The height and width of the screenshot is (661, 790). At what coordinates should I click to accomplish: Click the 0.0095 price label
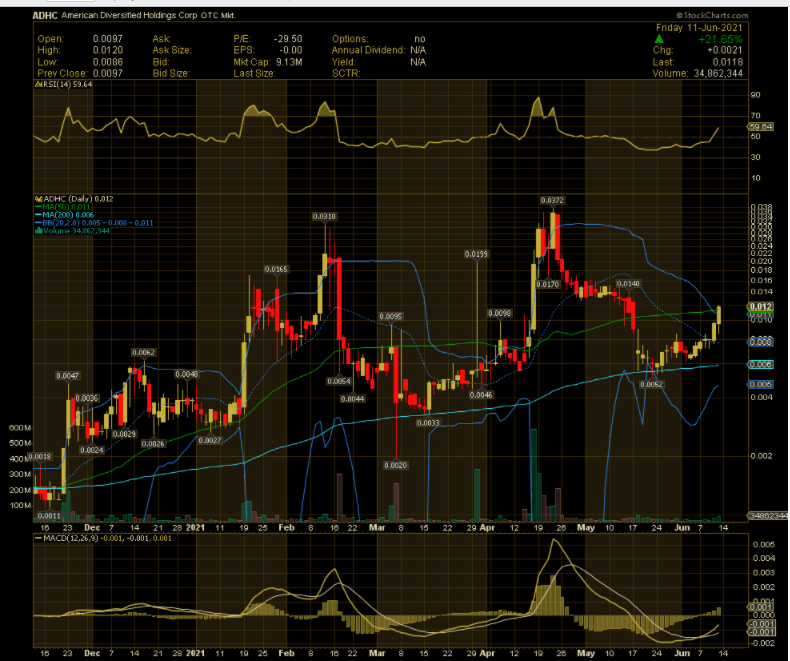391,316
